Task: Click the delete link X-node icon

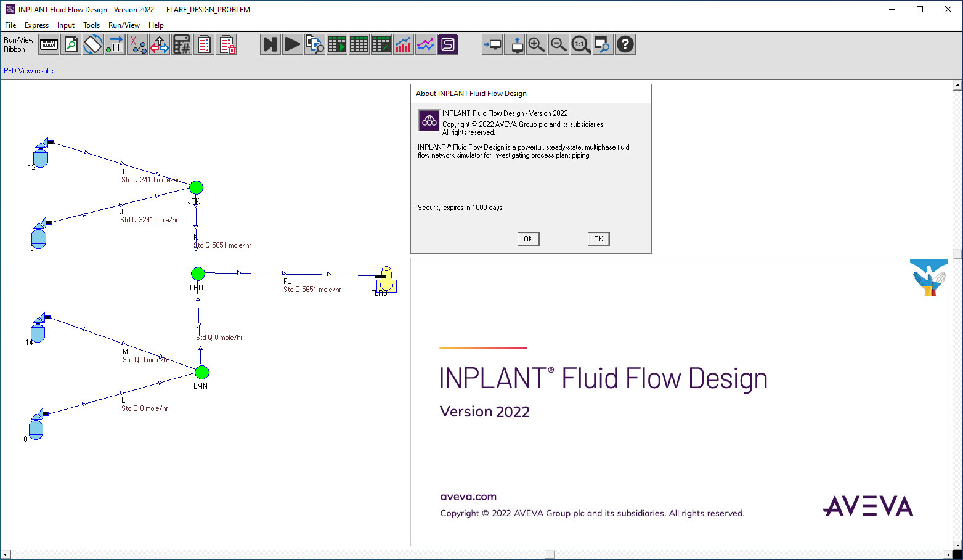Action: (x=137, y=44)
